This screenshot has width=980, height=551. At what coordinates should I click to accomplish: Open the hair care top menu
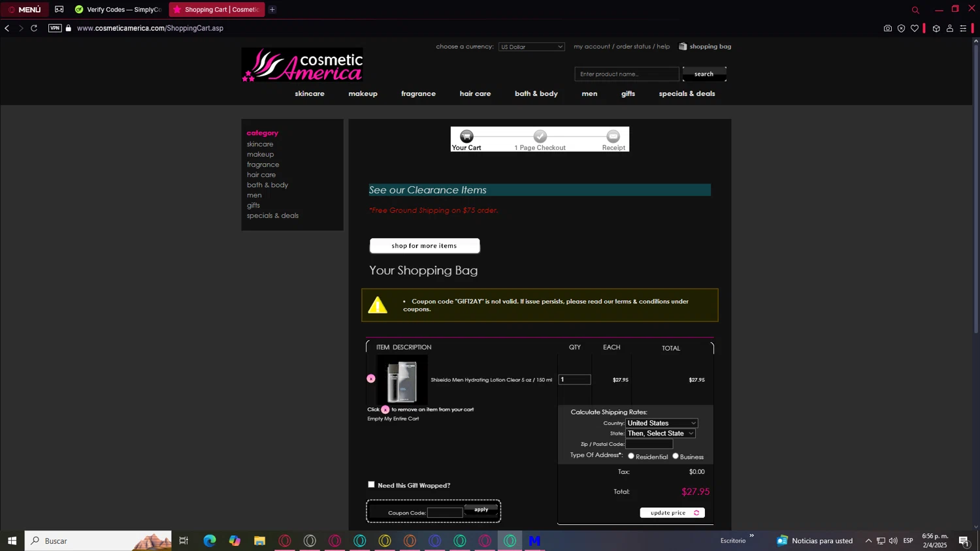point(475,93)
